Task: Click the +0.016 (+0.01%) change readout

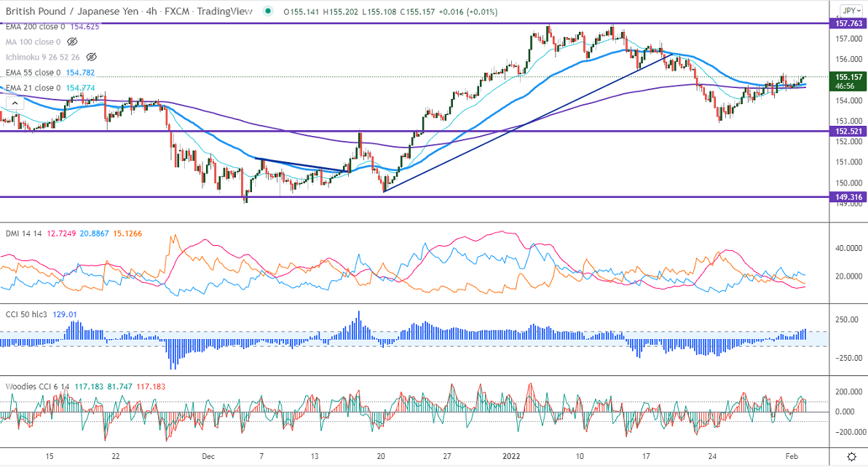Action: pyautogui.click(x=467, y=12)
